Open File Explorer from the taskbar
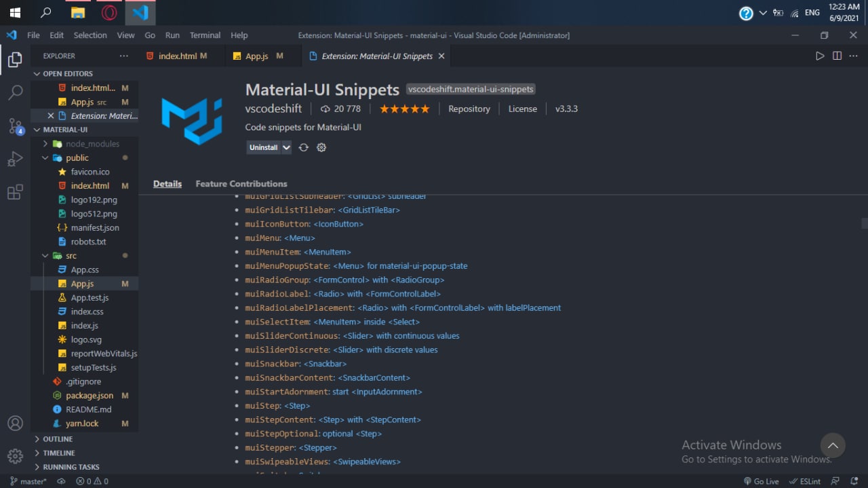Screen dimensions: 868x488 coord(78,12)
